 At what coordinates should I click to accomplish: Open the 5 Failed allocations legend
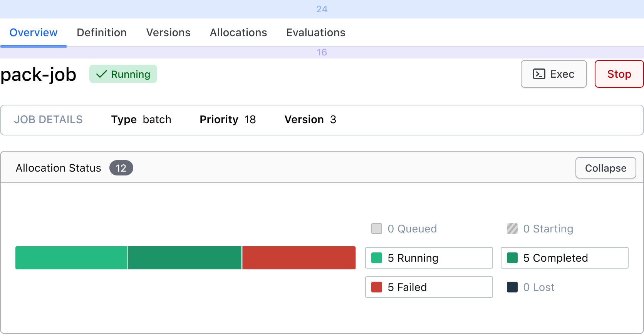429,287
